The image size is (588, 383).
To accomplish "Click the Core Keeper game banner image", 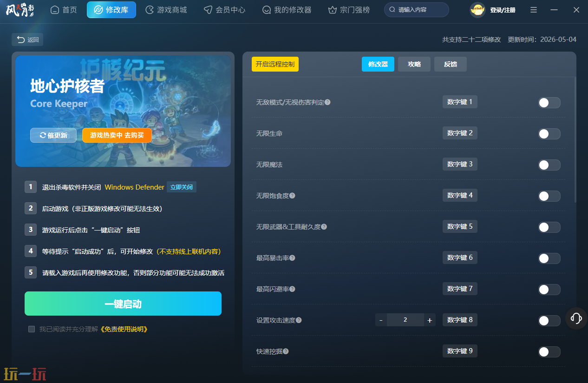I will click(x=123, y=111).
